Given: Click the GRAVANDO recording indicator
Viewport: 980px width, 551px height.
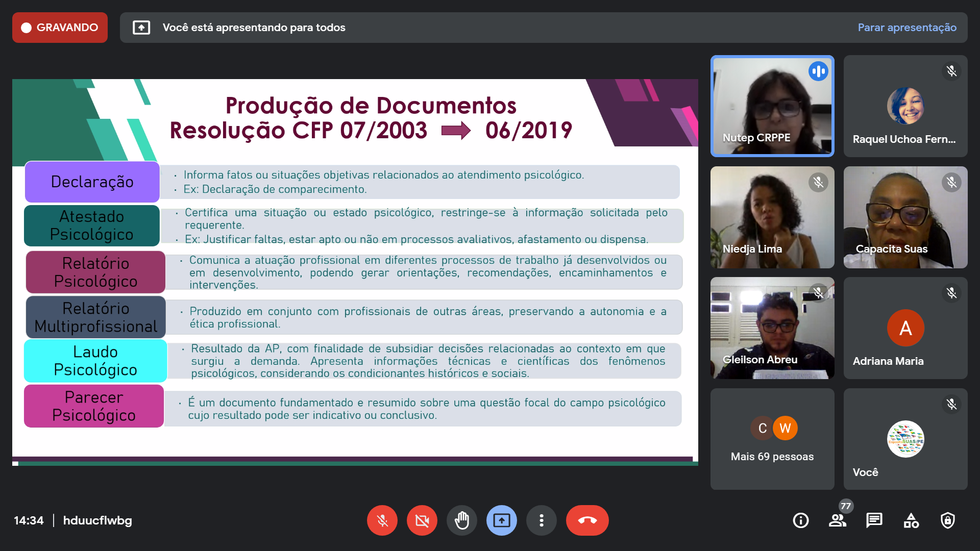Looking at the screenshot, I should [60, 28].
